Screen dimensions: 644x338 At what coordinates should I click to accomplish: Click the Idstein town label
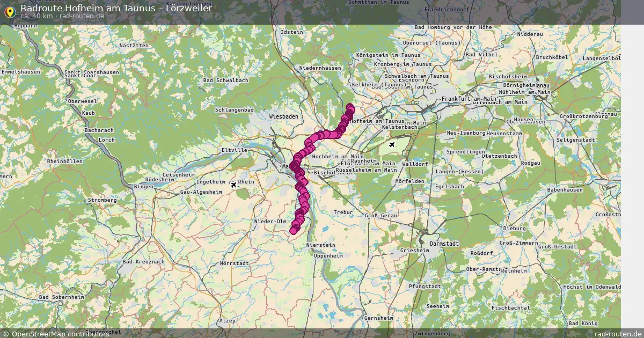click(x=292, y=32)
